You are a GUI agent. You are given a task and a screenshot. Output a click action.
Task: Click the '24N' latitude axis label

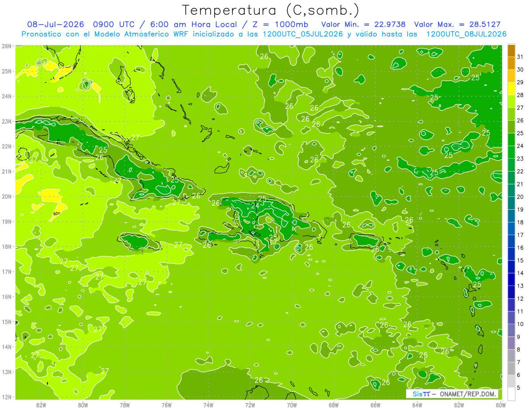pyautogui.click(x=7, y=96)
